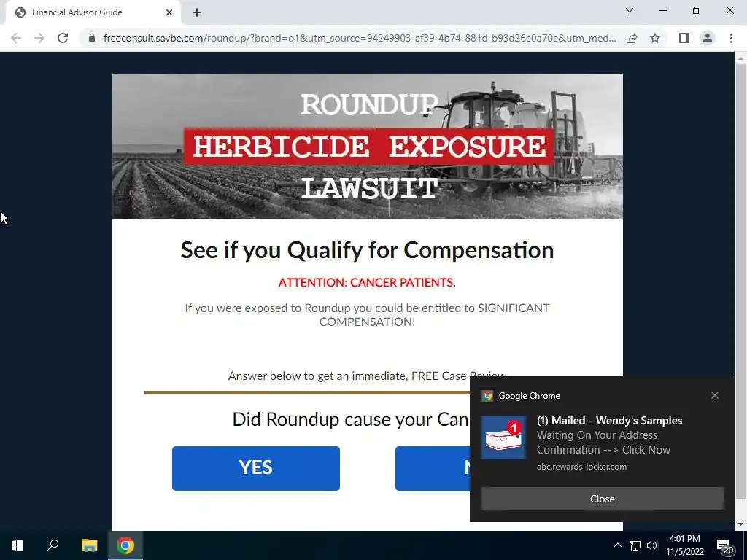The image size is (747, 560).
Task: Click abc.rewards-locker.com notification source
Action: pyautogui.click(x=581, y=467)
